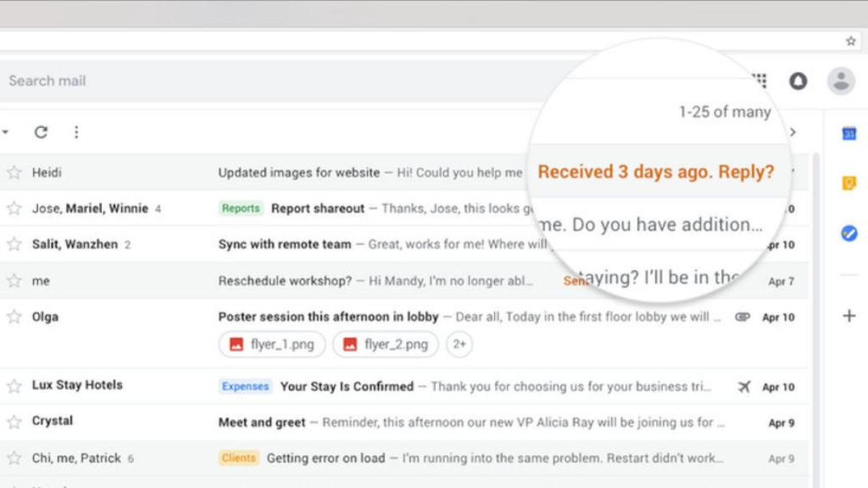Go to the next page of emails
The height and width of the screenshot is (488, 868).
click(793, 132)
